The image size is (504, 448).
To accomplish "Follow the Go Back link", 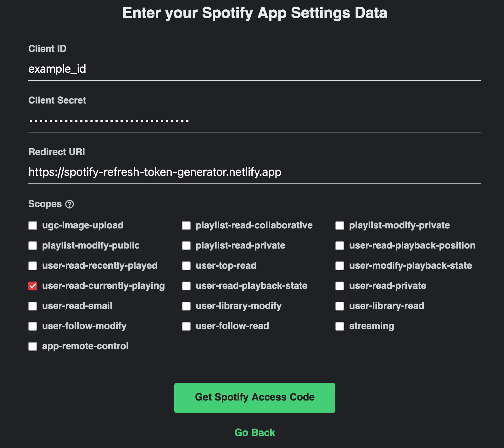I will pos(255,433).
